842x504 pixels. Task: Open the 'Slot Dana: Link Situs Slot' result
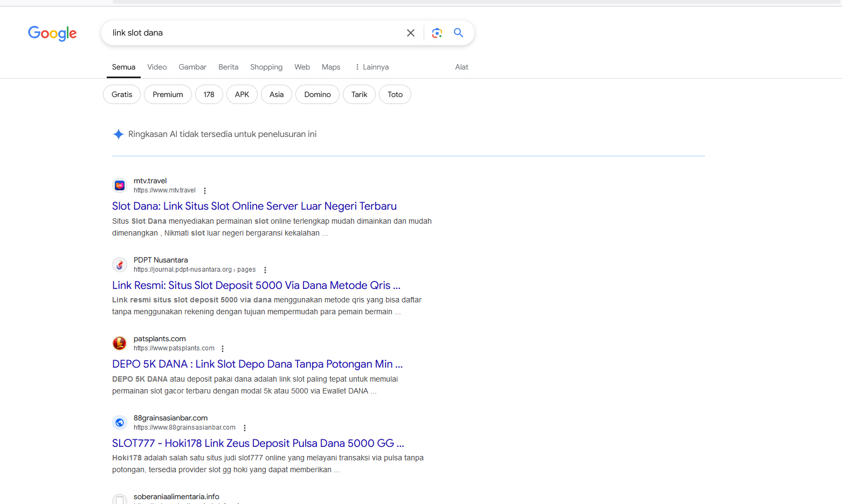pyautogui.click(x=254, y=206)
